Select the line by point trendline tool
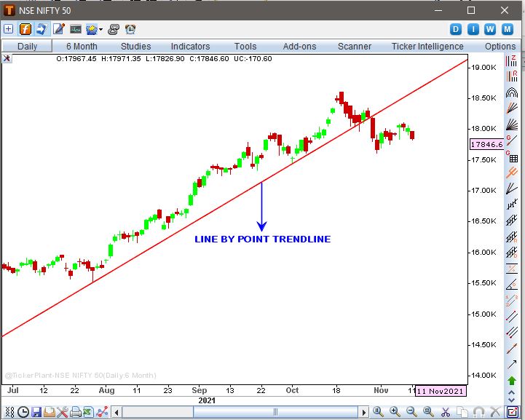This screenshot has width=525, height=420. click(x=511, y=349)
